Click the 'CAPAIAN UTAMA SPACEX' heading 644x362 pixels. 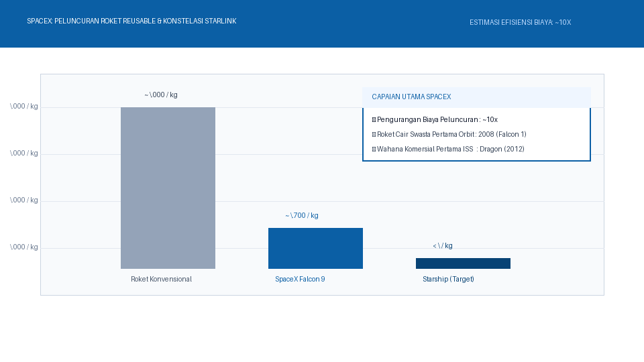click(411, 97)
